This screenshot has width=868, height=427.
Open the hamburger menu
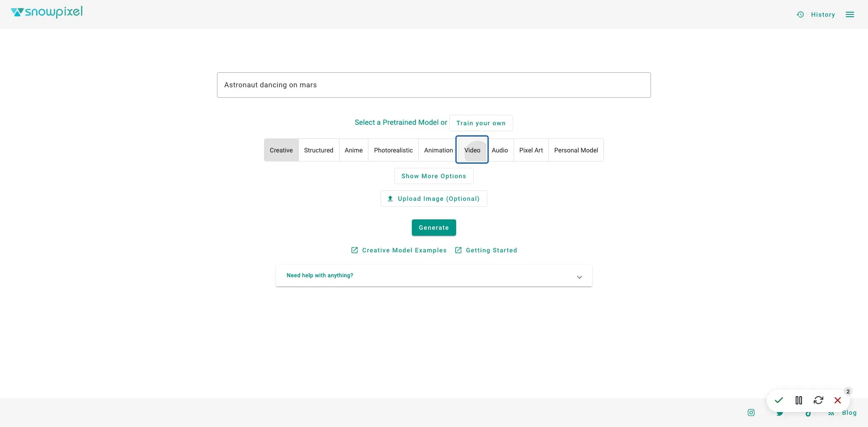coord(850,14)
